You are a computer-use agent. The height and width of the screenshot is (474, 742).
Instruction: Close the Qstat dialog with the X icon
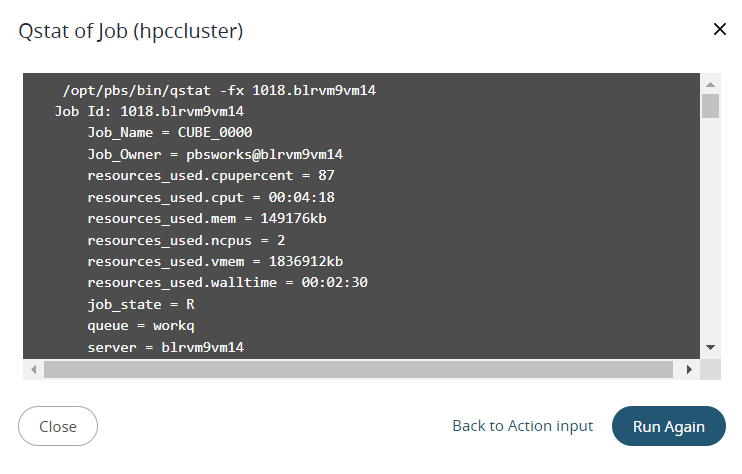click(x=719, y=29)
